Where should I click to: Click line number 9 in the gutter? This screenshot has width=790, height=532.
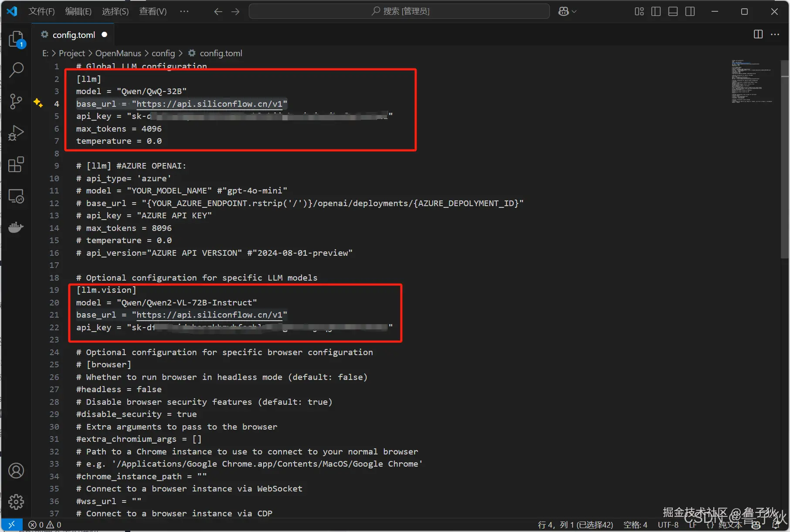(x=57, y=166)
